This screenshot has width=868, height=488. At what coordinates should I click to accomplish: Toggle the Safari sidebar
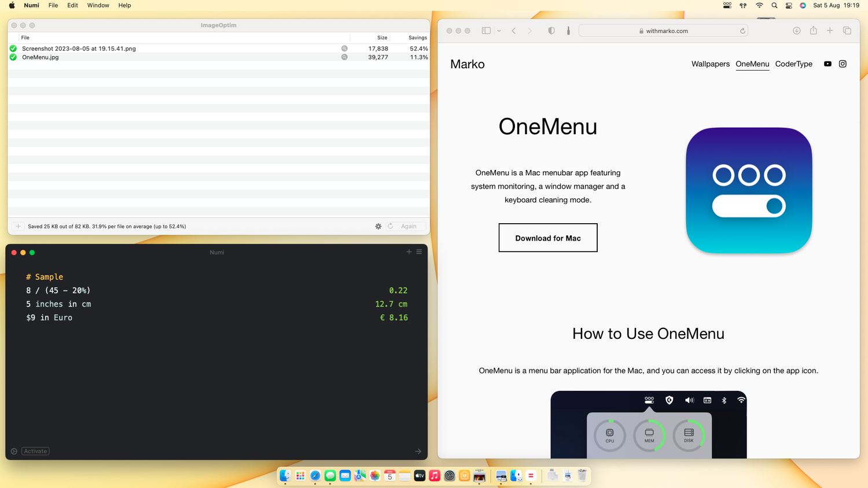486,30
